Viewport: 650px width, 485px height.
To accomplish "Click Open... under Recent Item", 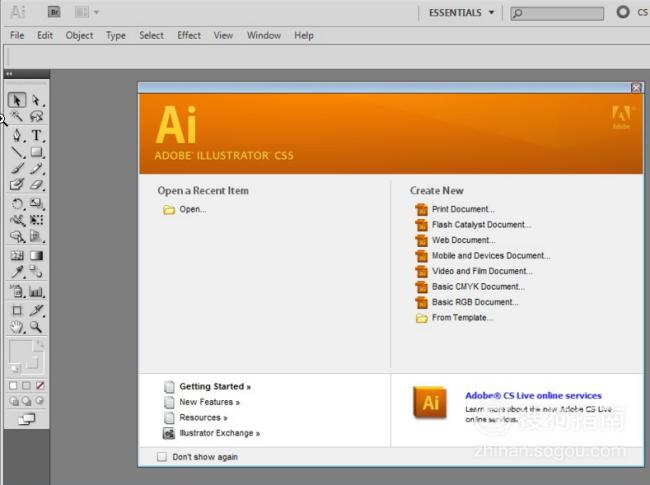I will [x=184, y=209].
